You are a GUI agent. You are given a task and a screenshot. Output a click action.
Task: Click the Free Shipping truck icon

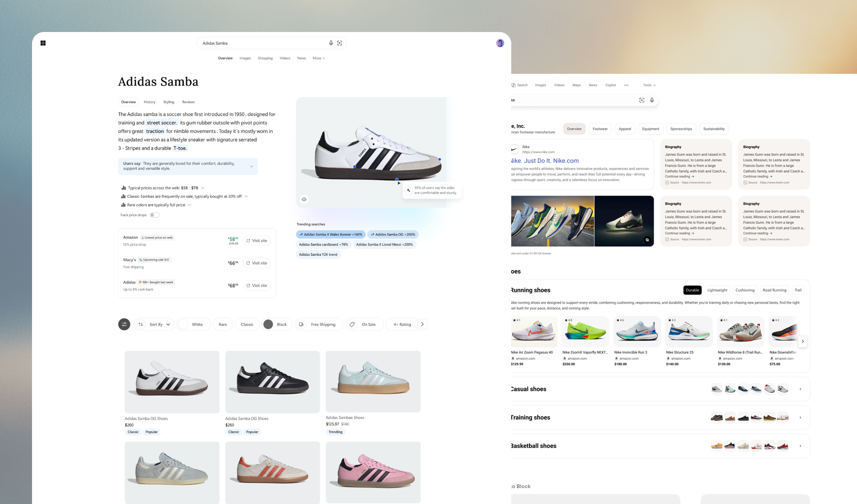point(301,324)
